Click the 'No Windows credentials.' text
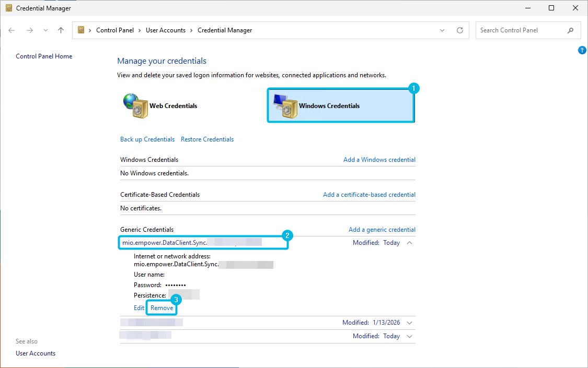The image size is (588, 368). point(154,173)
